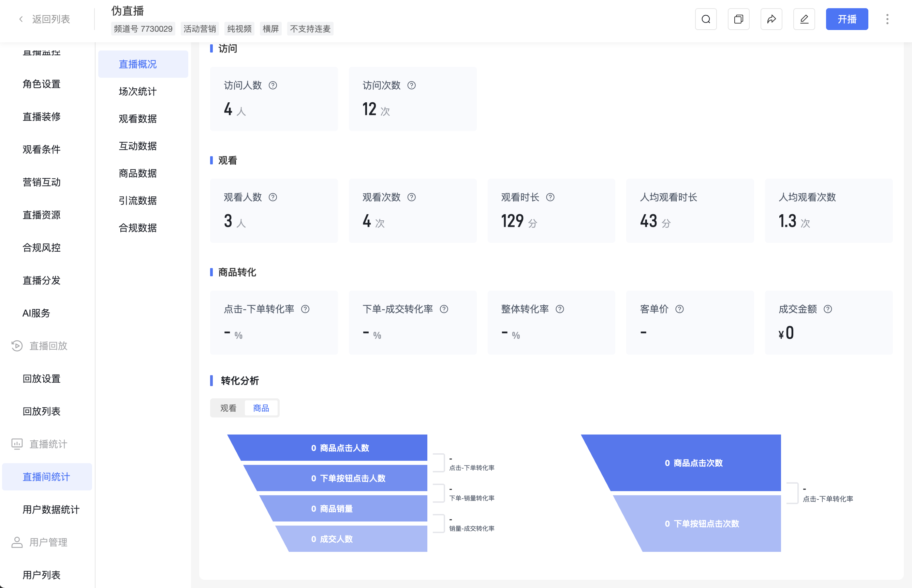Click the search icon in the top toolbar

[706, 19]
